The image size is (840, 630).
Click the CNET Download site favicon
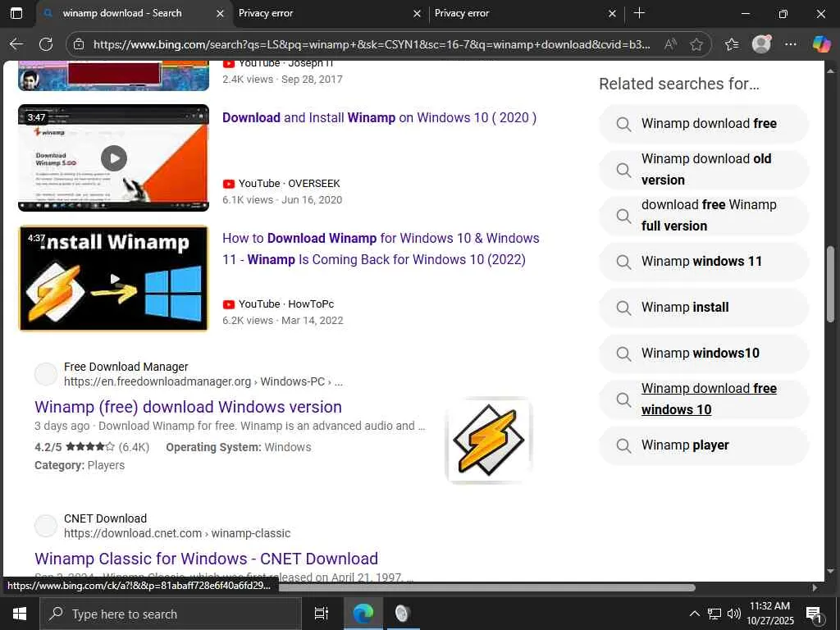click(x=46, y=526)
